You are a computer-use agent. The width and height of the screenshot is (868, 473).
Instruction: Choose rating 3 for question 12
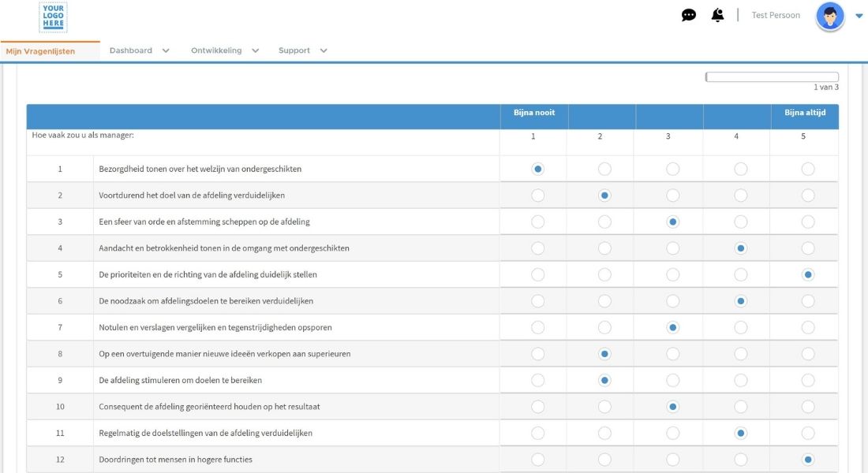click(x=672, y=460)
